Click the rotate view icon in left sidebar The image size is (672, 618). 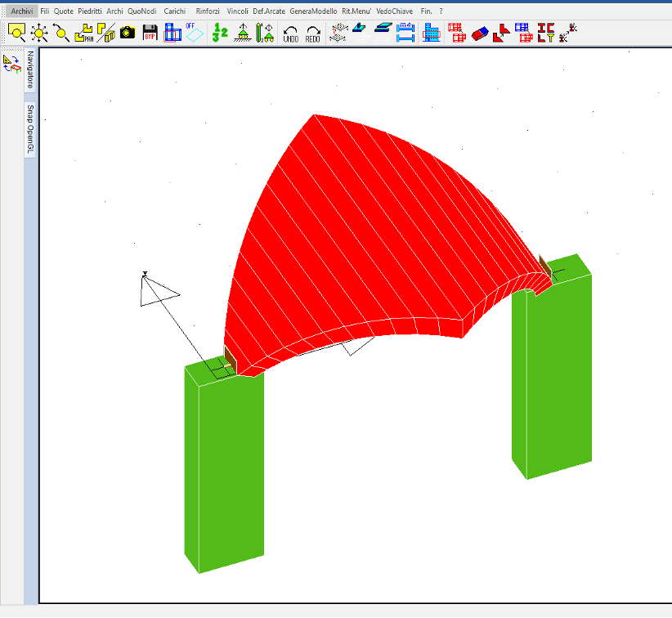point(12,65)
